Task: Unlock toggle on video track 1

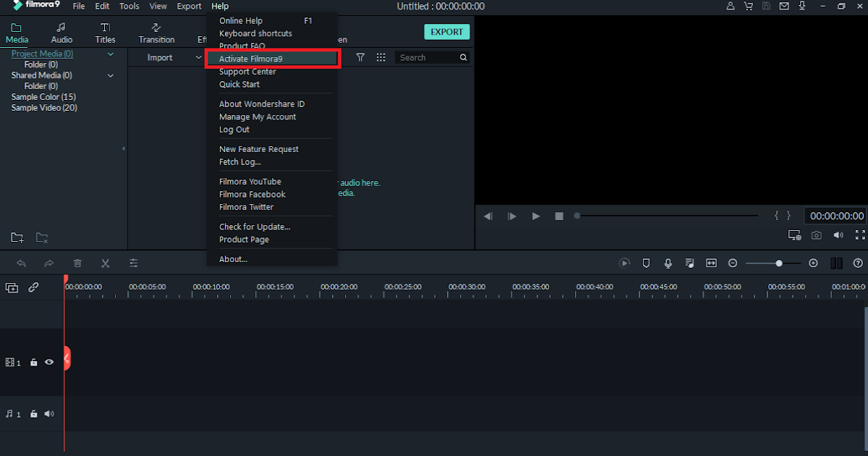Action: [x=33, y=362]
